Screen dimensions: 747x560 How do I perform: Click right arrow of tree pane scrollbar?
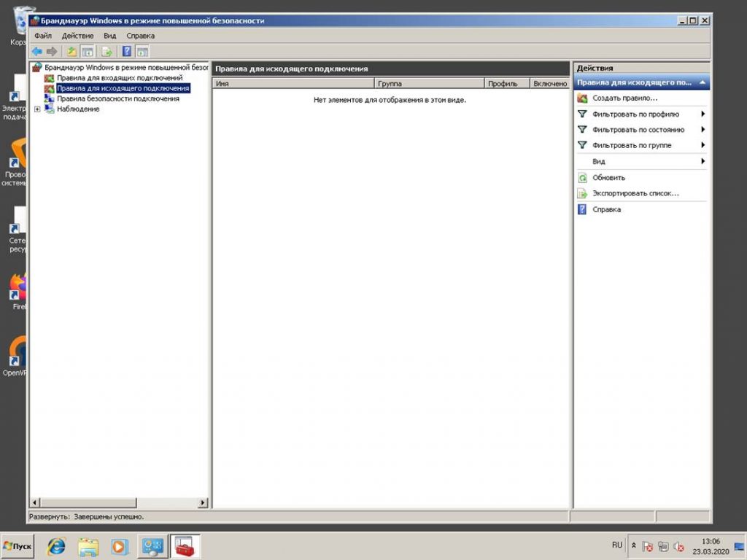tap(204, 502)
